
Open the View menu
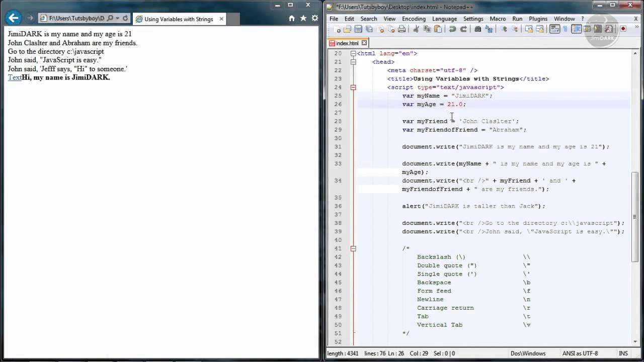(x=389, y=19)
